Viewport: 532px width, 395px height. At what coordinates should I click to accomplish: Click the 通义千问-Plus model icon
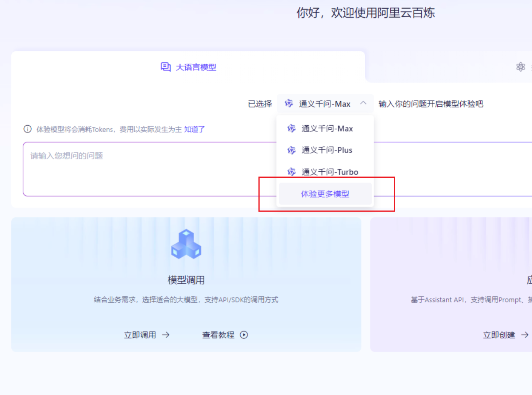pyautogui.click(x=291, y=150)
